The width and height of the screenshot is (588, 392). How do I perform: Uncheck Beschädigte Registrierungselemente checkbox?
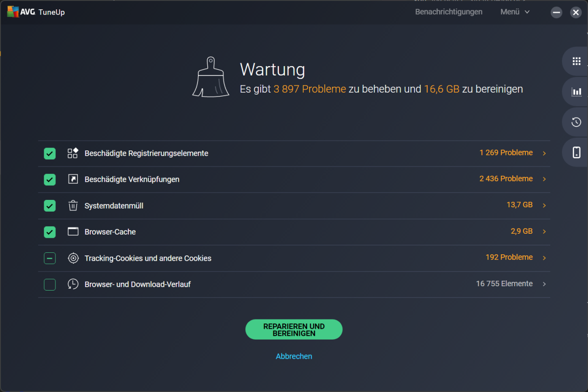[x=50, y=153]
